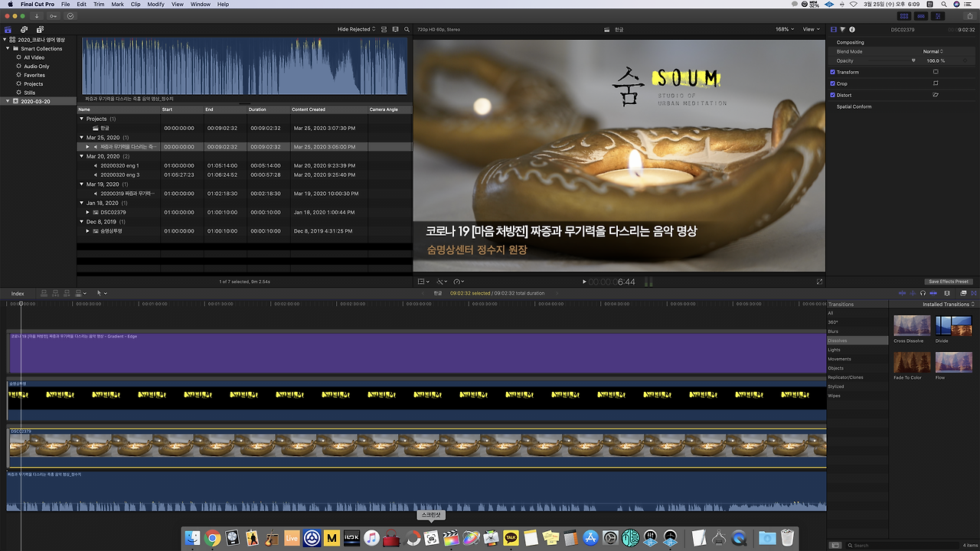Open Final Cut Pro from the Dock

pos(450,538)
